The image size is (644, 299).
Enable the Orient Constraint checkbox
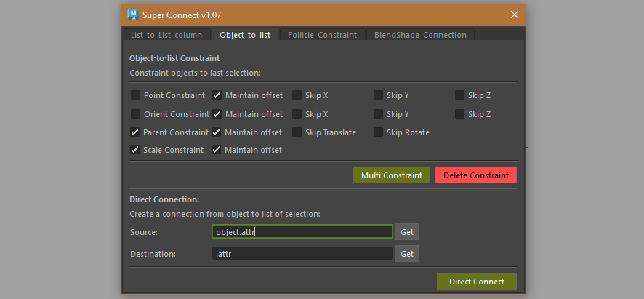click(x=136, y=114)
